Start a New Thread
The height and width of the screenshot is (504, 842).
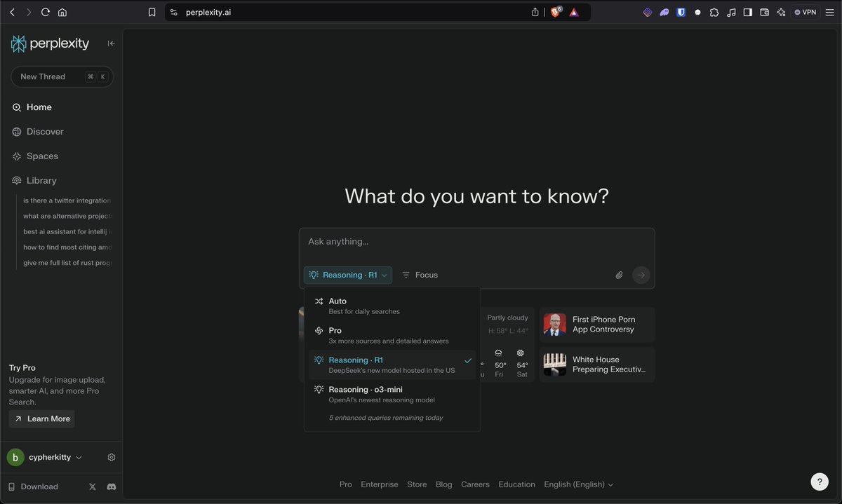click(x=62, y=76)
